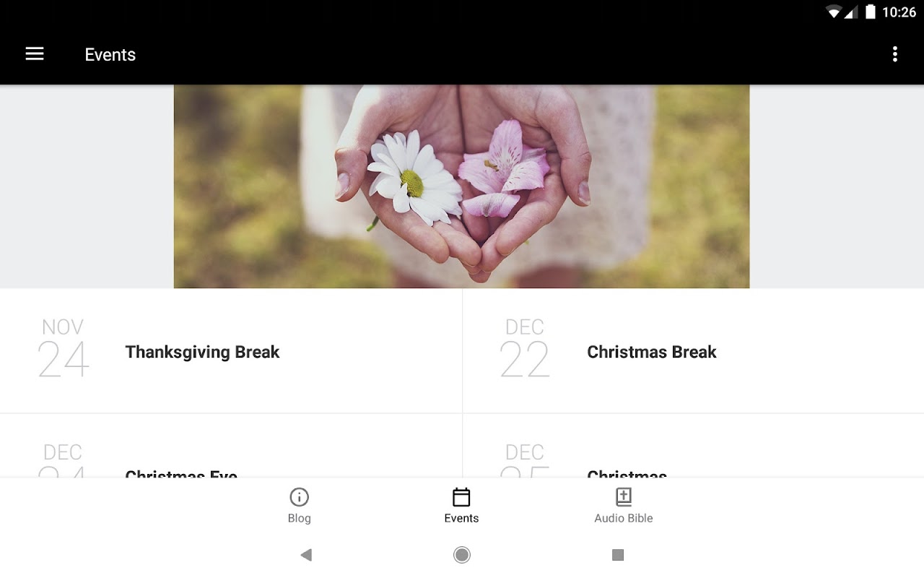Switch to the Audio Bible tab label

624,518
